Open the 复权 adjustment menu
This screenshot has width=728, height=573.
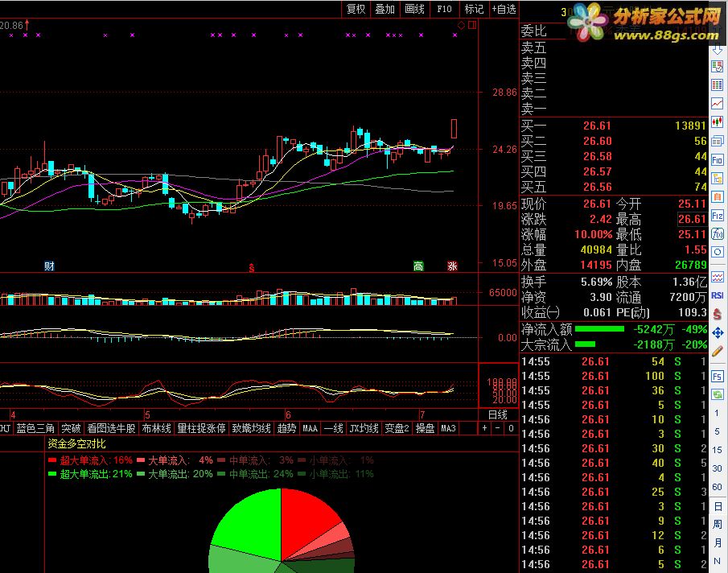(x=356, y=9)
